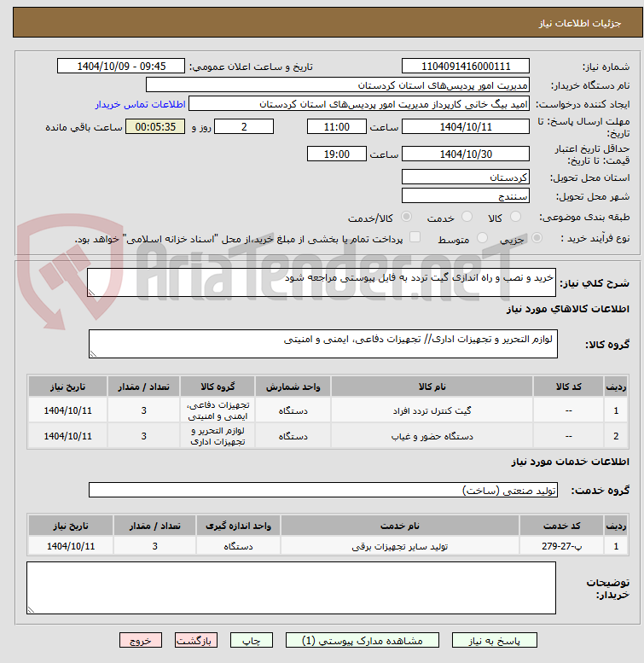
Task: Click the cell دستگاه حضور و غیاب
Action: [x=432, y=436]
